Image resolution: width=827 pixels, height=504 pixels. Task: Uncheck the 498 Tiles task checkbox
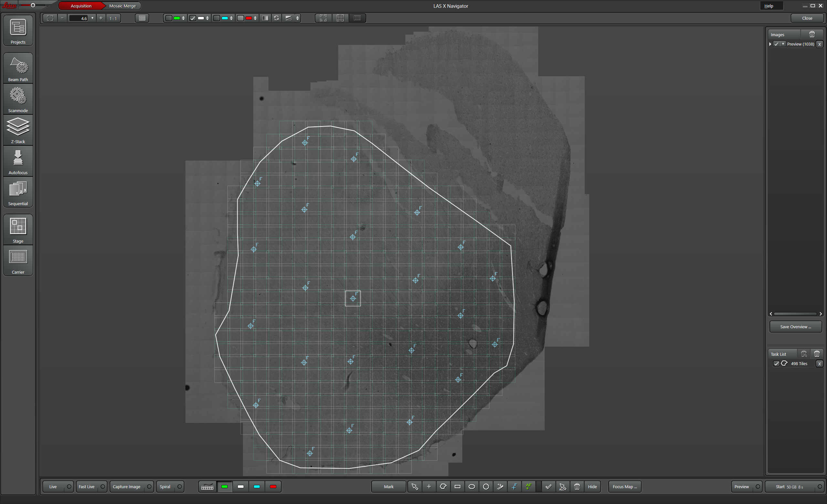pyautogui.click(x=776, y=363)
